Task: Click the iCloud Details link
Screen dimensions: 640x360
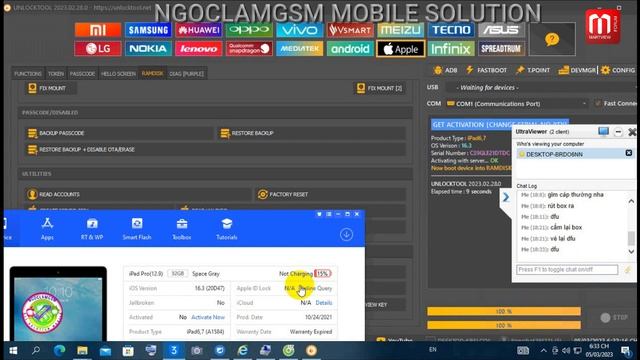Action: click(x=324, y=303)
